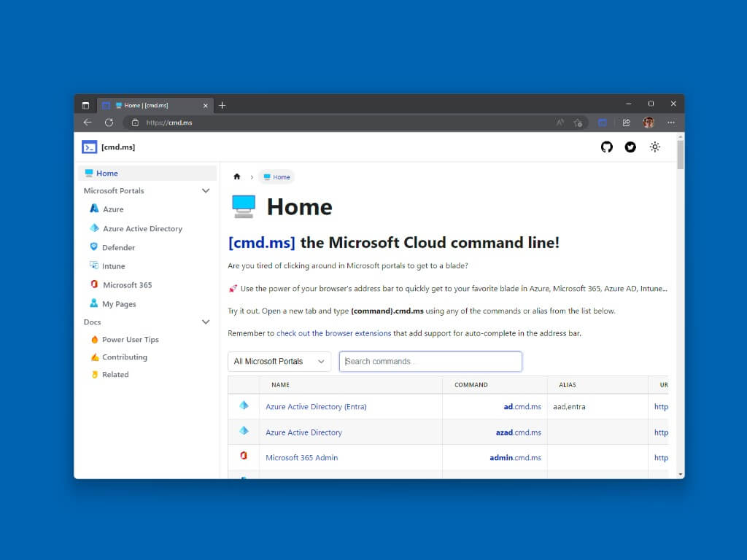Viewport: 747px width, 560px height.
Task: Open browser settings and more menu
Action: coord(671,122)
